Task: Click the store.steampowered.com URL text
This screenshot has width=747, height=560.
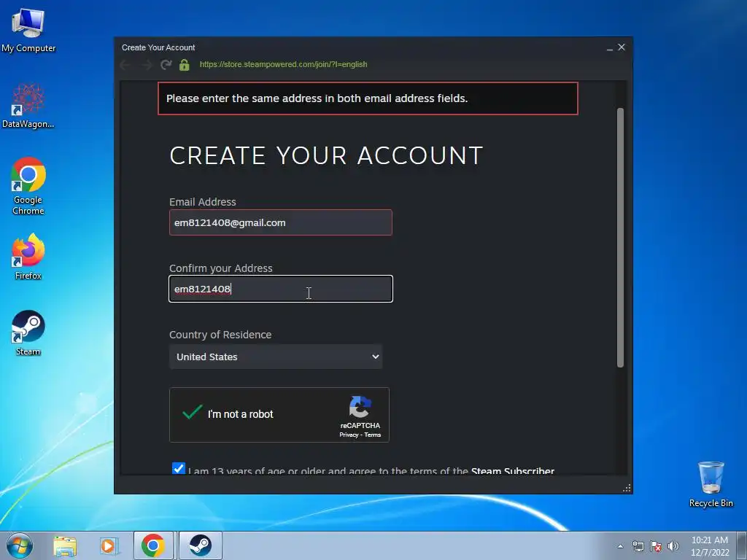Action: (x=284, y=64)
